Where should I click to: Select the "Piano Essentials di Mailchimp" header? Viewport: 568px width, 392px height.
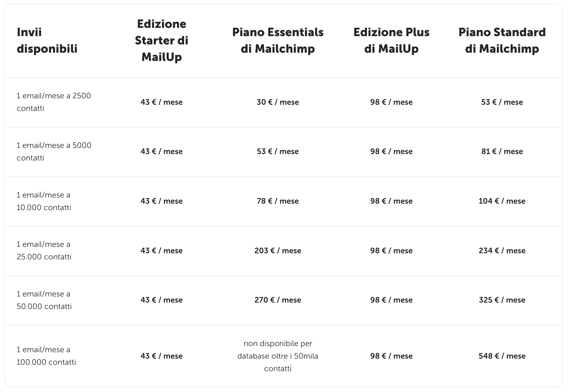pyautogui.click(x=278, y=40)
